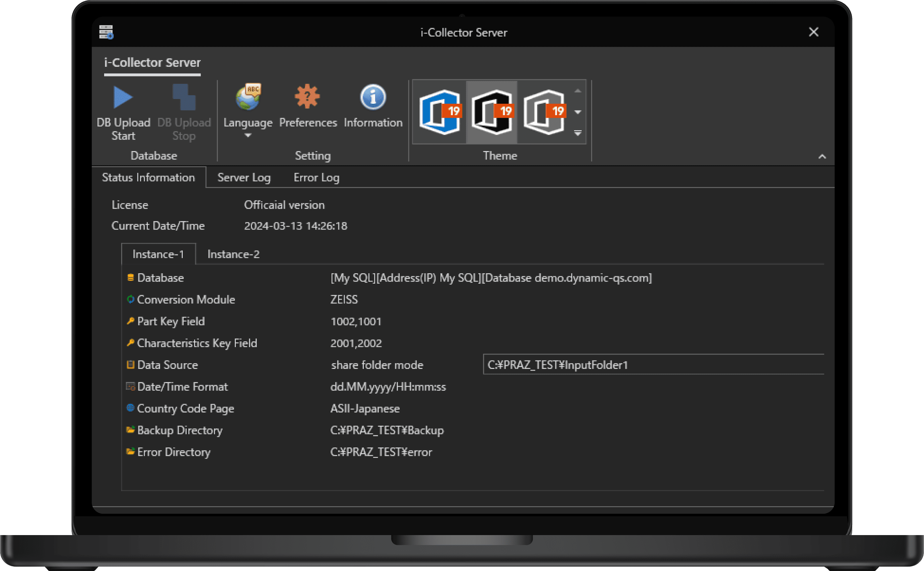Click the application icon in title bar

[106, 32]
